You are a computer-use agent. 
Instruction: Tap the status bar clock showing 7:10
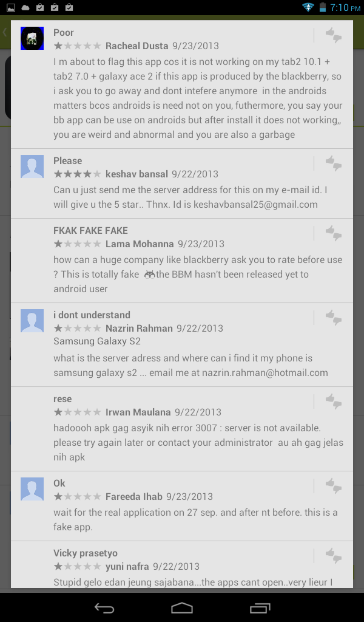point(345,7)
